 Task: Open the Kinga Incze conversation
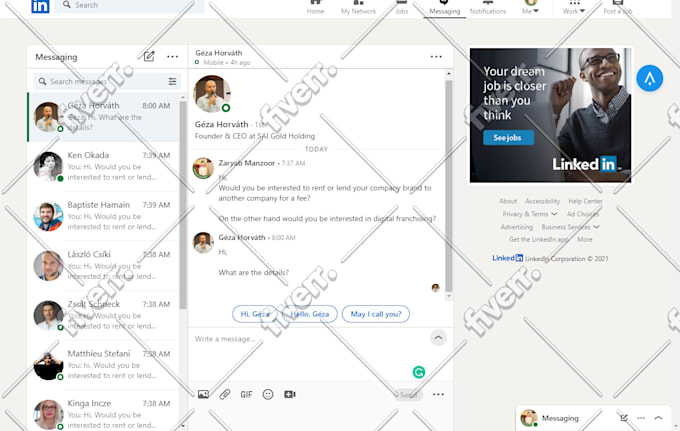click(x=103, y=412)
